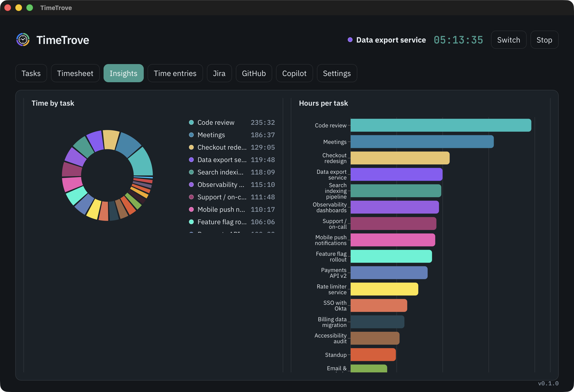Screen dimensions: 574x392
Task: Switch to the Timesheet tab
Action: tap(75, 73)
